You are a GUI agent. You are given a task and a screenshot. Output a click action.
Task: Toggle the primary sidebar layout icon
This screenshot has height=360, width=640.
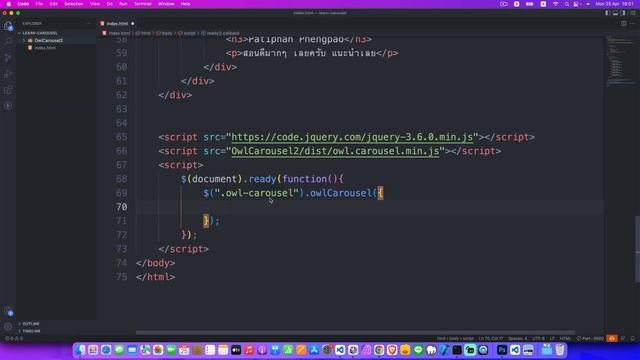(608, 13)
